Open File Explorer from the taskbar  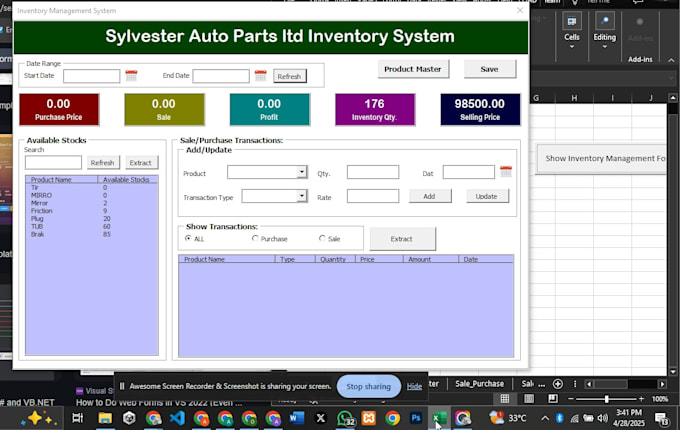point(105,418)
